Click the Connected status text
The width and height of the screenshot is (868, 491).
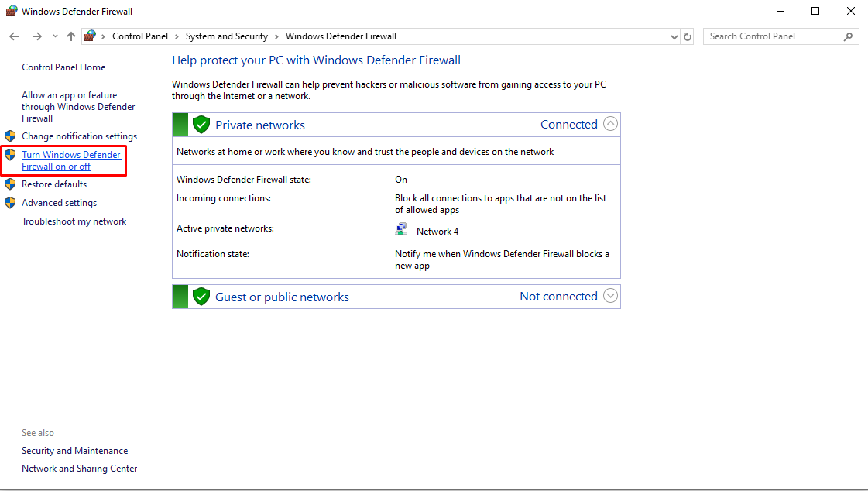[x=569, y=125]
